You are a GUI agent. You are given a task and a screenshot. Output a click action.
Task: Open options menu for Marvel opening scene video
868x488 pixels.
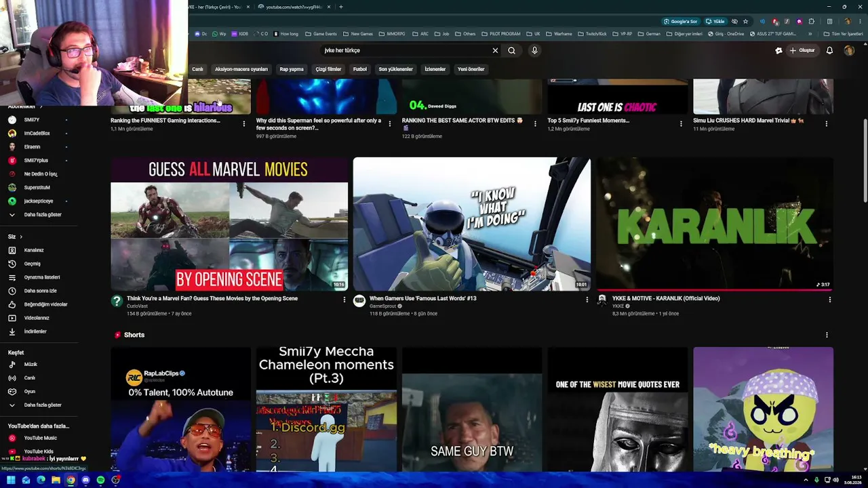(344, 300)
